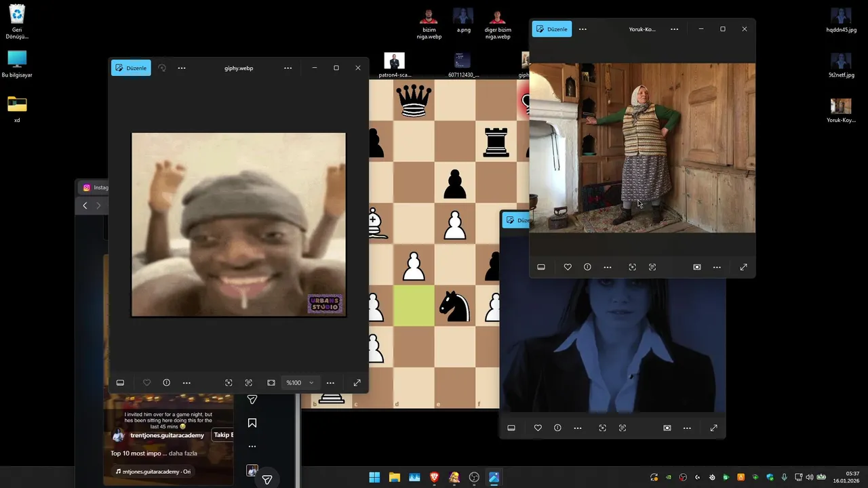Click the volume icon in the system tray

click(x=809, y=477)
